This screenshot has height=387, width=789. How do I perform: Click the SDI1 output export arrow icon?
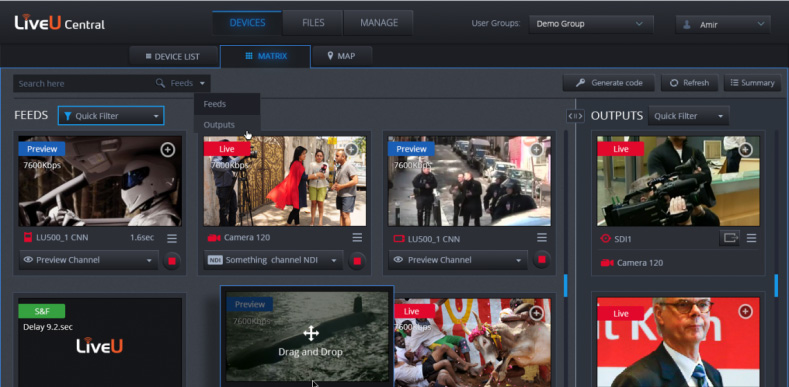pyautogui.click(x=729, y=238)
